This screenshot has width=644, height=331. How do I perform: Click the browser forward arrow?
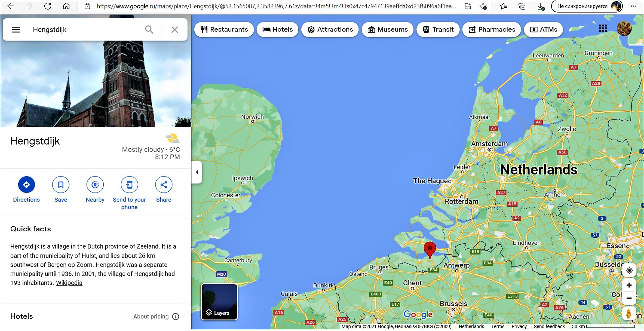29,6
